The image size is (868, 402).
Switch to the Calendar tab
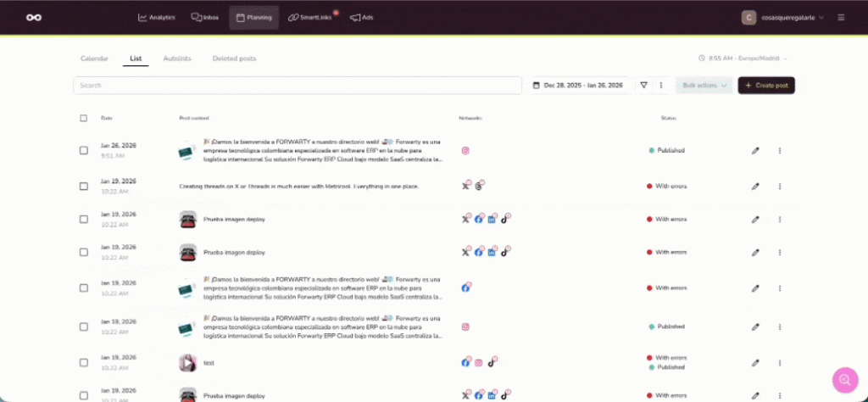point(94,59)
